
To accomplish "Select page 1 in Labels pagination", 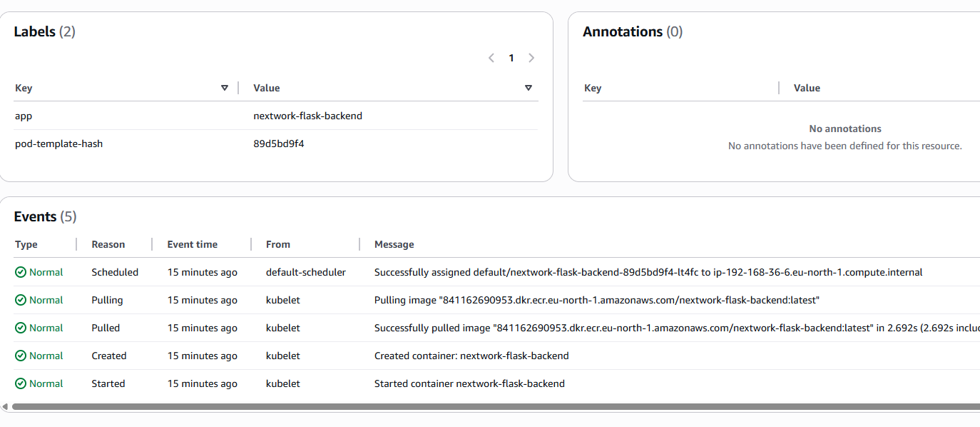I will (x=511, y=58).
